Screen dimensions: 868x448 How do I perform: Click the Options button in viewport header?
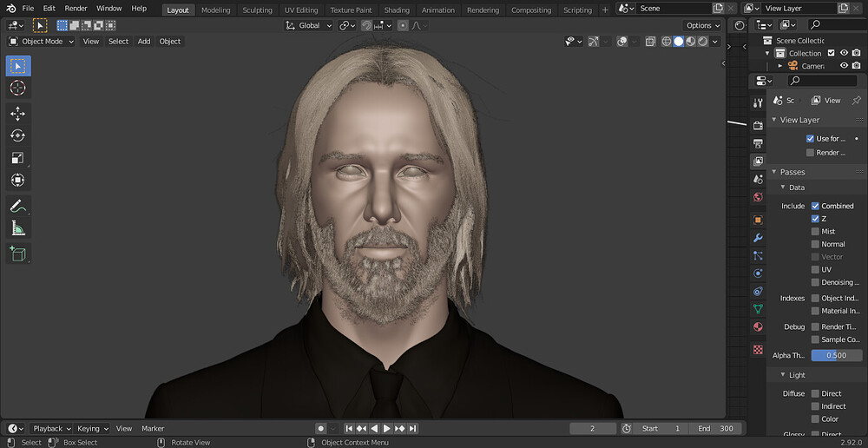click(701, 25)
